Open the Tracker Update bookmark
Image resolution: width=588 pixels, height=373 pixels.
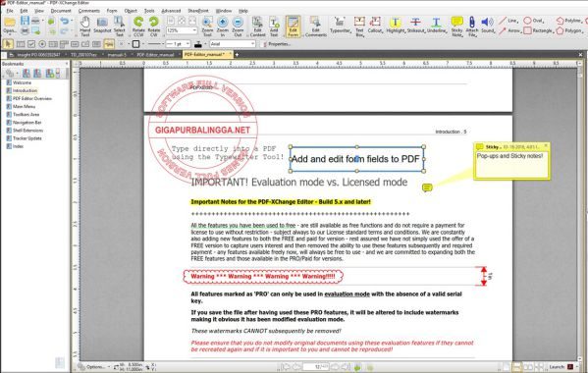(x=27, y=138)
